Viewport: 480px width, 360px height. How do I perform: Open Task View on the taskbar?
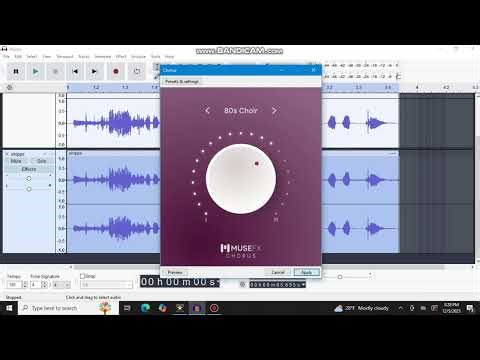127,308
